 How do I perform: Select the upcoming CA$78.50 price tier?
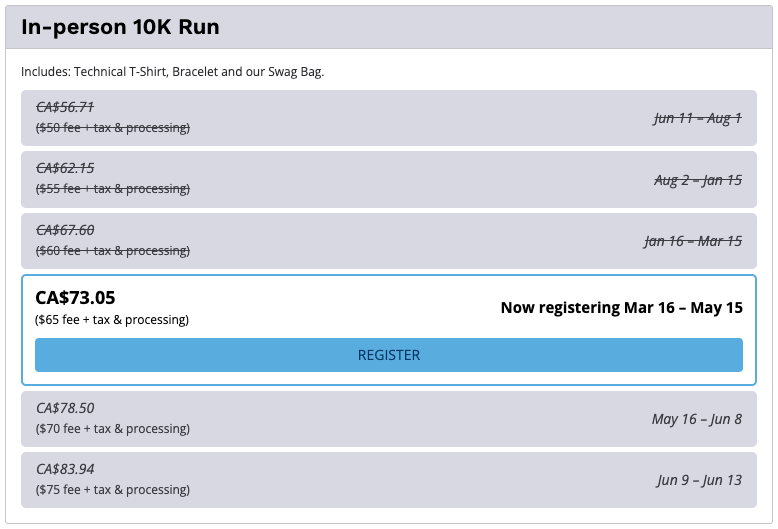pyautogui.click(x=65, y=408)
